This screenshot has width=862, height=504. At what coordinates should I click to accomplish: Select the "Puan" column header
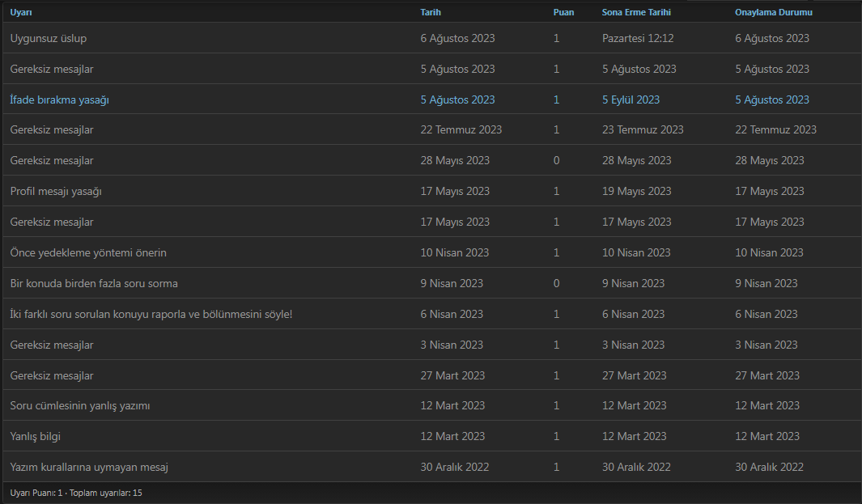point(563,13)
